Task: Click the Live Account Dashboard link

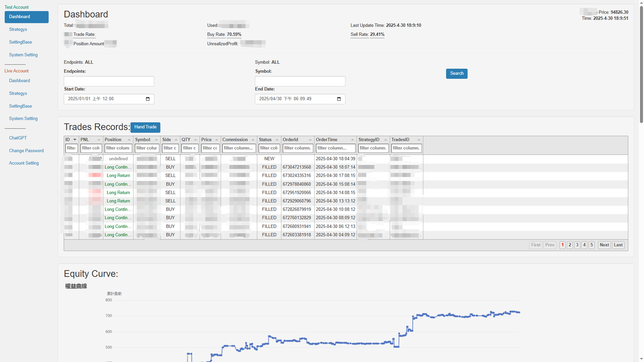Action: pos(19,81)
